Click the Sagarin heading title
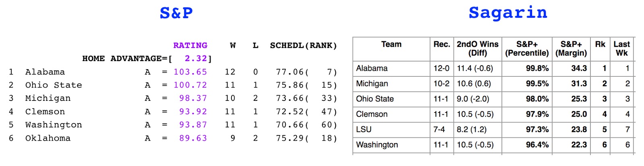The width and height of the screenshot is (644, 166). pos(508,13)
